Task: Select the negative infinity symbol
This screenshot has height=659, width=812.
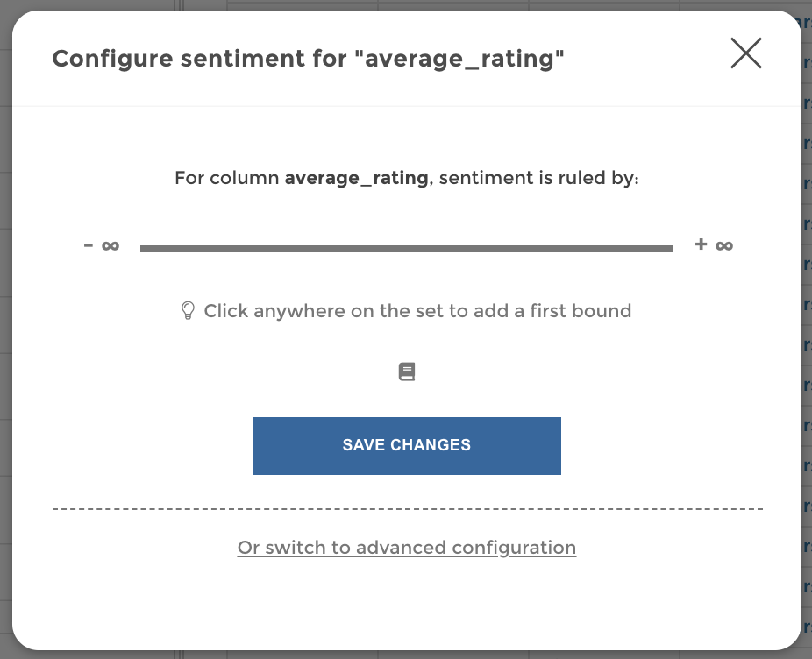Action: 109,244
